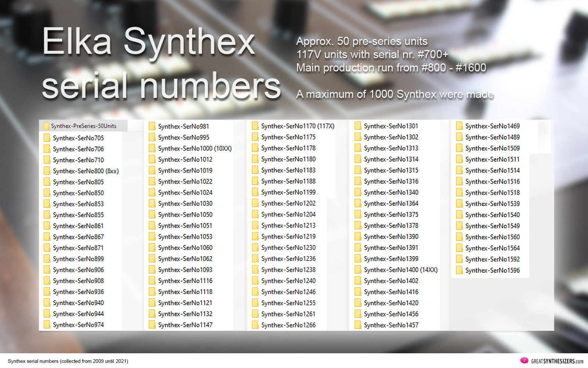Select folder name Synthex-SerNo1516
The height and width of the screenshot is (368, 588).
[492, 182]
